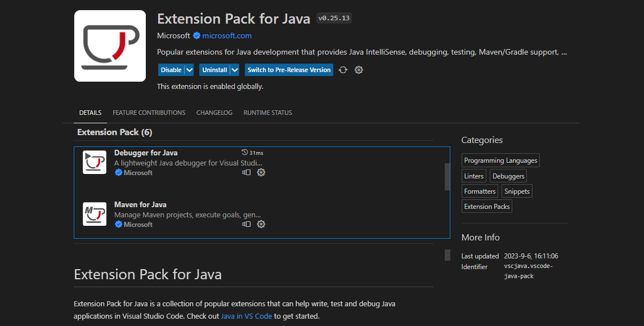Open the extension settings gear in the header
The width and height of the screenshot is (644, 326).
point(359,70)
